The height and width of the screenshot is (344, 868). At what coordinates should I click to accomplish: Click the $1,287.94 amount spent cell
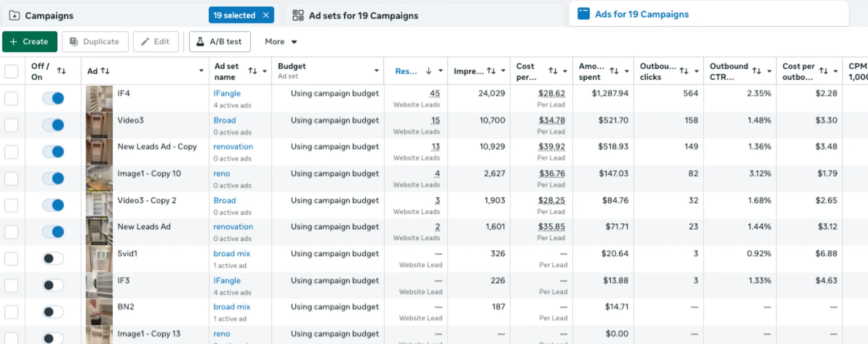(x=610, y=93)
